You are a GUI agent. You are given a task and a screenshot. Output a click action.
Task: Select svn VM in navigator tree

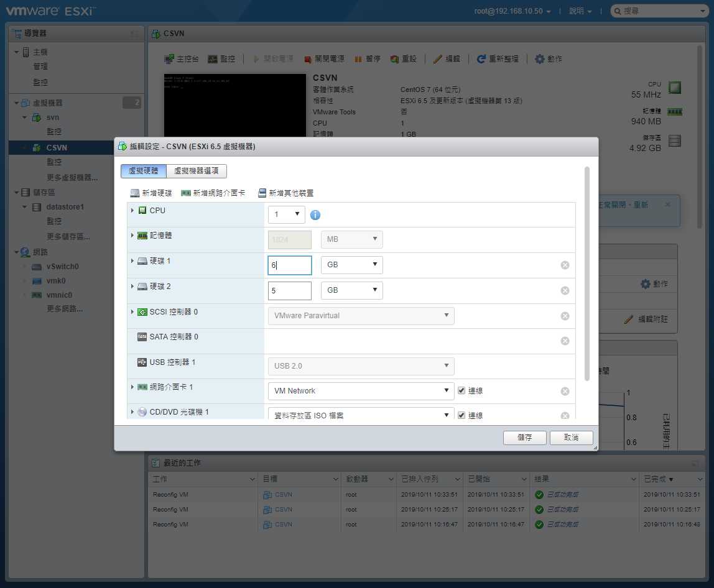(x=53, y=117)
